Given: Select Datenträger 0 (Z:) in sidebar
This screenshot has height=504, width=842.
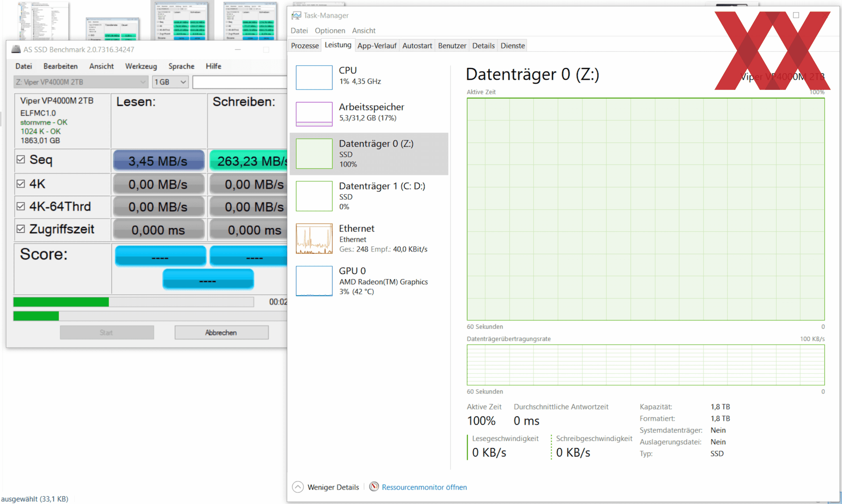Looking at the screenshot, I should [369, 154].
